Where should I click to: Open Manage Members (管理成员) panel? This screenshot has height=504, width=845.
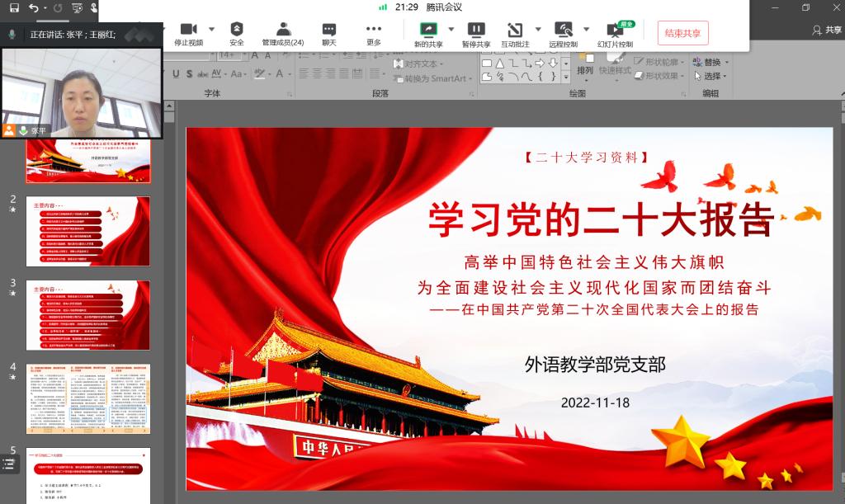coord(283,30)
